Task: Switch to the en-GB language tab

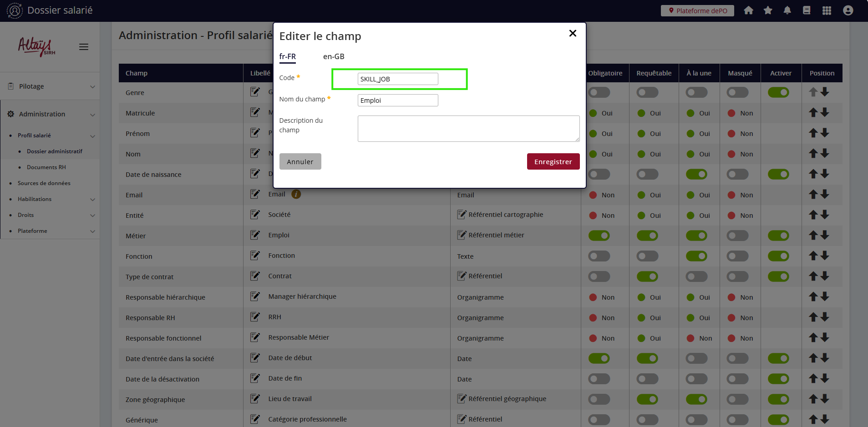Action: (334, 56)
